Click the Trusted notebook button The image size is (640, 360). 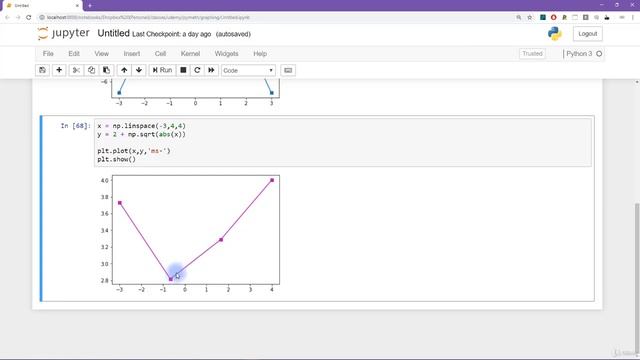[x=532, y=53]
